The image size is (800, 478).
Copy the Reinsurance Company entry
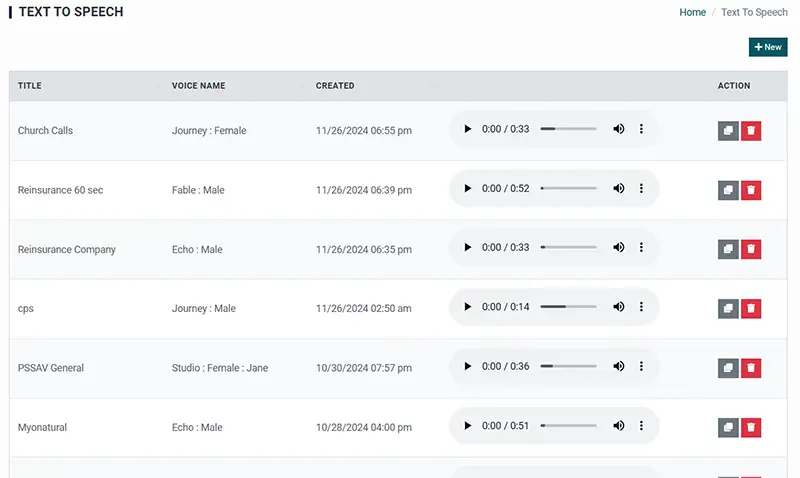(728, 249)
